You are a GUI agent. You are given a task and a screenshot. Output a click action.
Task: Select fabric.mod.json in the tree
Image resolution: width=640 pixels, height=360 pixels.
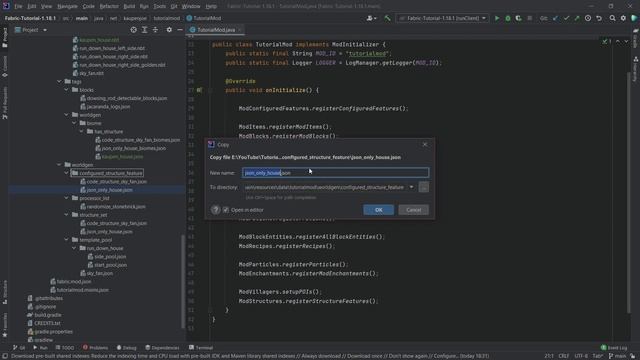(71, 282)
